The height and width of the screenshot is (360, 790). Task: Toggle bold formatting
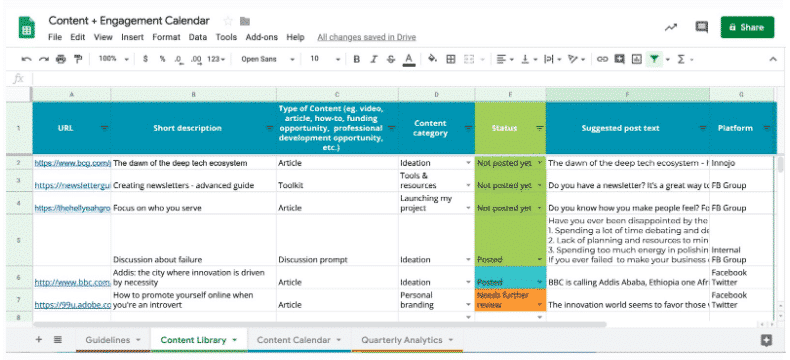tap(357, 59)
